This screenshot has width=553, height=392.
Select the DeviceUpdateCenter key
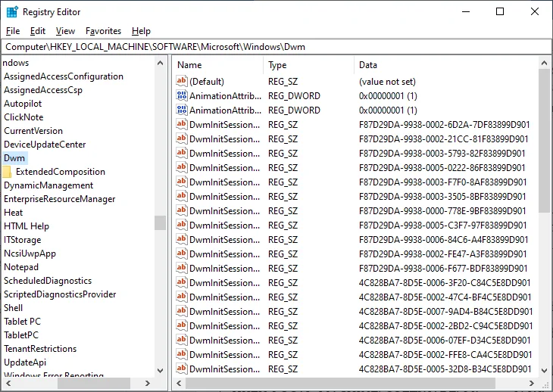(x=45, y=145)
